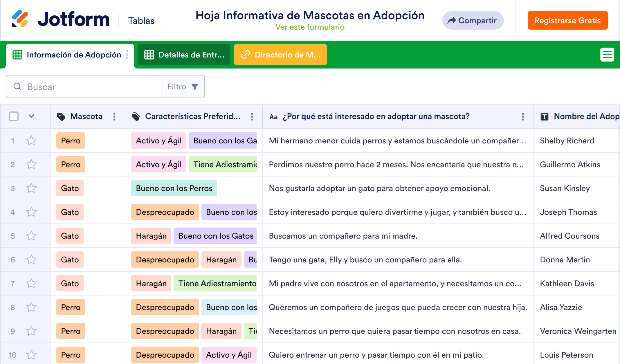Switch to Detalles de Entr... tab
Viewport: 620px width, 364px height.
184,55
